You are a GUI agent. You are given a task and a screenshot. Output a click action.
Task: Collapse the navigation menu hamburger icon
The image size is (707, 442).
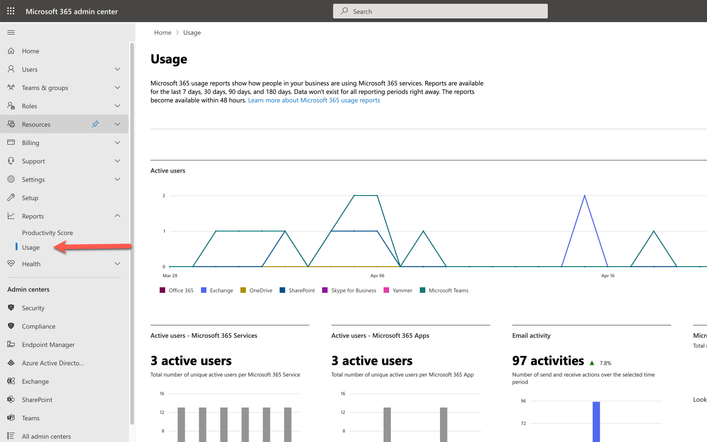tap(11, 32)
